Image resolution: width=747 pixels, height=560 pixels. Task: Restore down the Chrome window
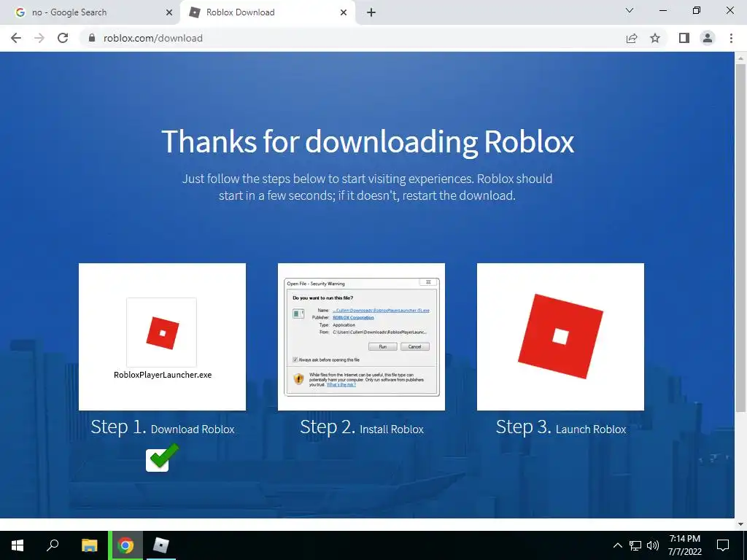697,10
